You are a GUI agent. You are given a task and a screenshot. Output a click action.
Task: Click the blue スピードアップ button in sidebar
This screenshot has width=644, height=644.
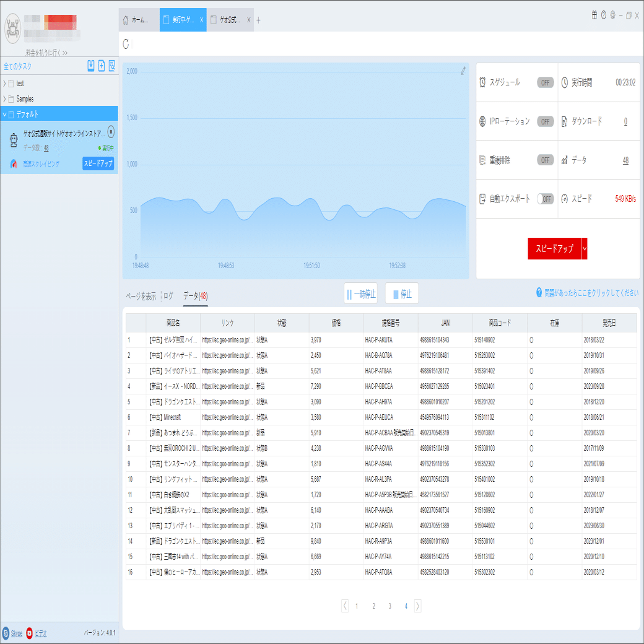click(x=98, y=163)
